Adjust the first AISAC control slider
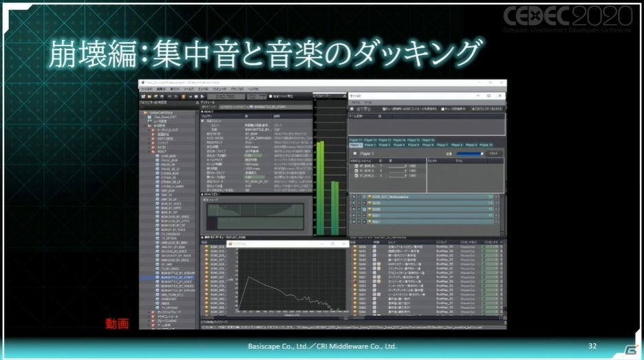Image resolution: width=644 pixels, height=360 pixels. click(x=397, y=166)
